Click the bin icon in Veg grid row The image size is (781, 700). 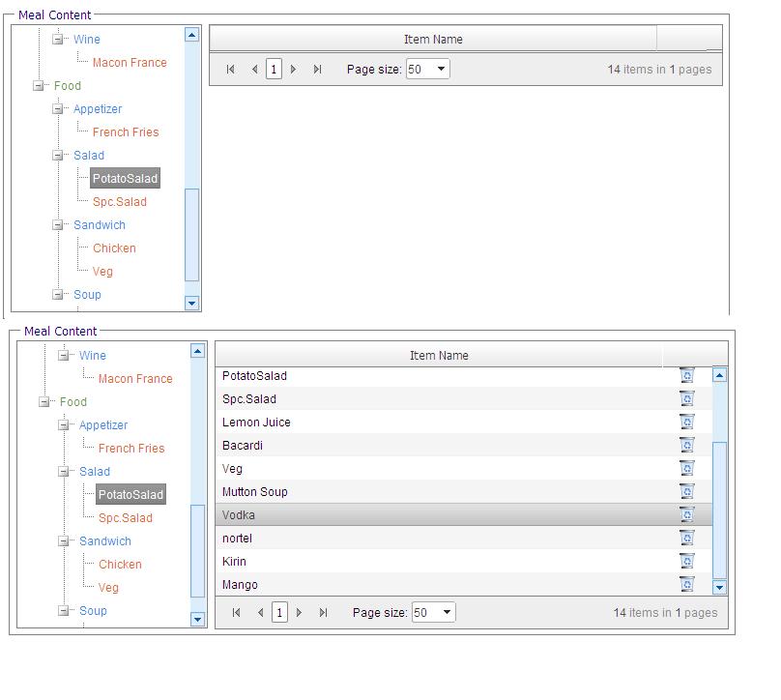(x=687, y=468)
